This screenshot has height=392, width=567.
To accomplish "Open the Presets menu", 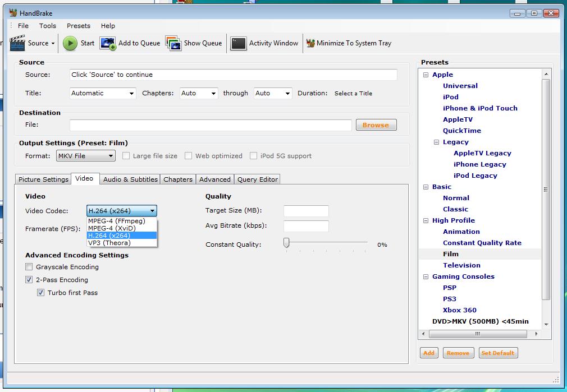I will (79, 26).
